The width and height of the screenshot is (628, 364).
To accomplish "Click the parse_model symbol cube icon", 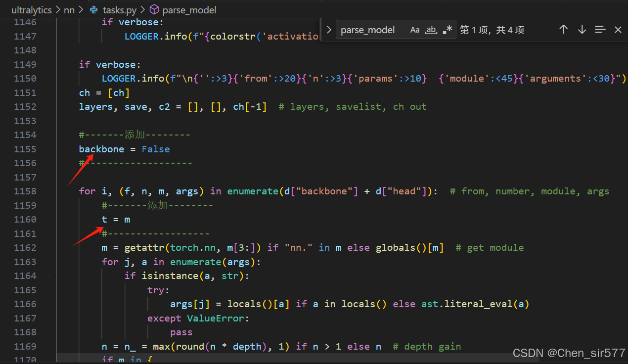I will (154, 9).
